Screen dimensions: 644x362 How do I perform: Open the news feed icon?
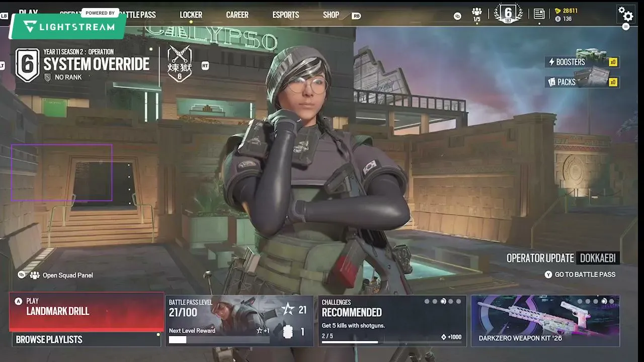pyautogui.click(x=539, y=14)
